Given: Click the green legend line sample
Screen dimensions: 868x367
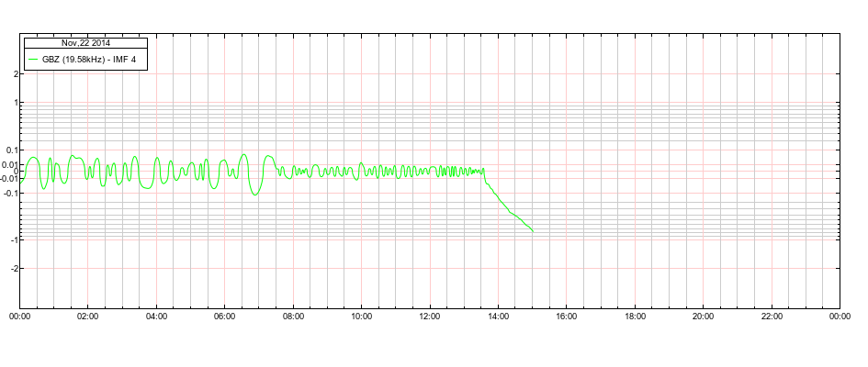Looking at the screenshot, I should tap(33, 59).
